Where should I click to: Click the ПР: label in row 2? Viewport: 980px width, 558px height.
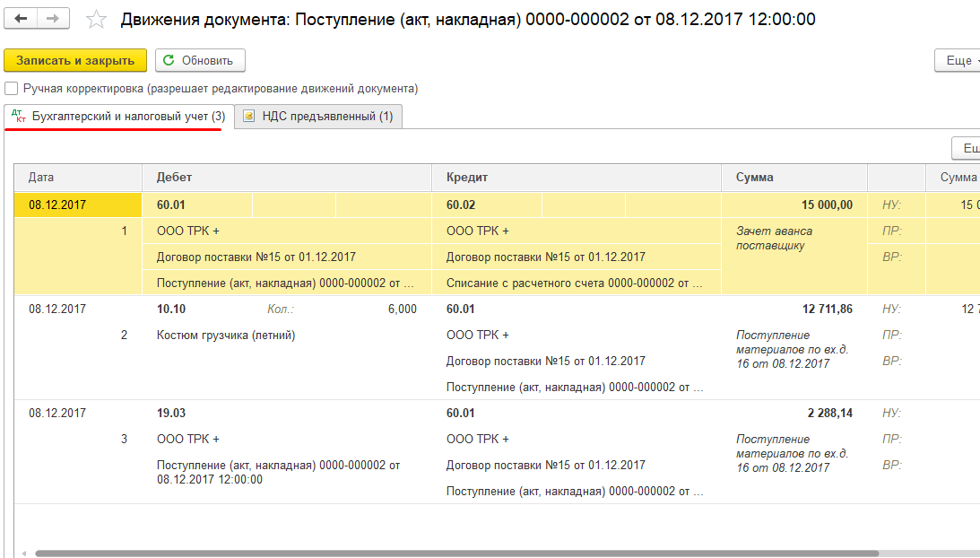point(891,336)
